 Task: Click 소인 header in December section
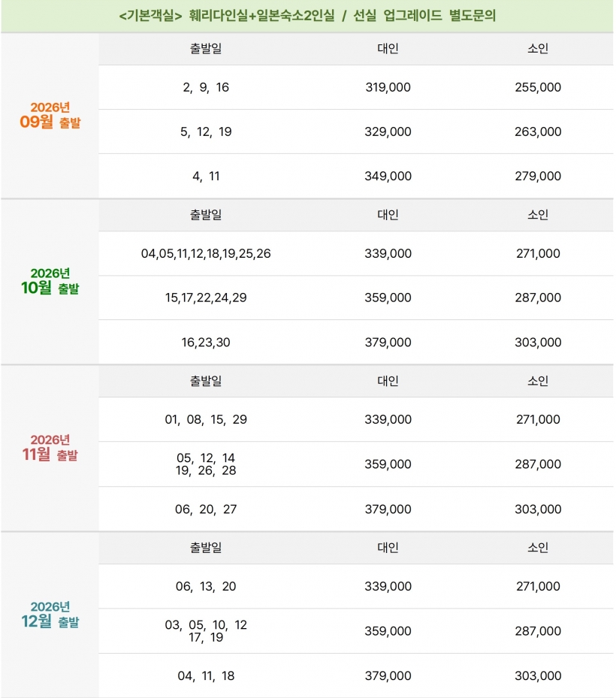[x=538, y=548]
